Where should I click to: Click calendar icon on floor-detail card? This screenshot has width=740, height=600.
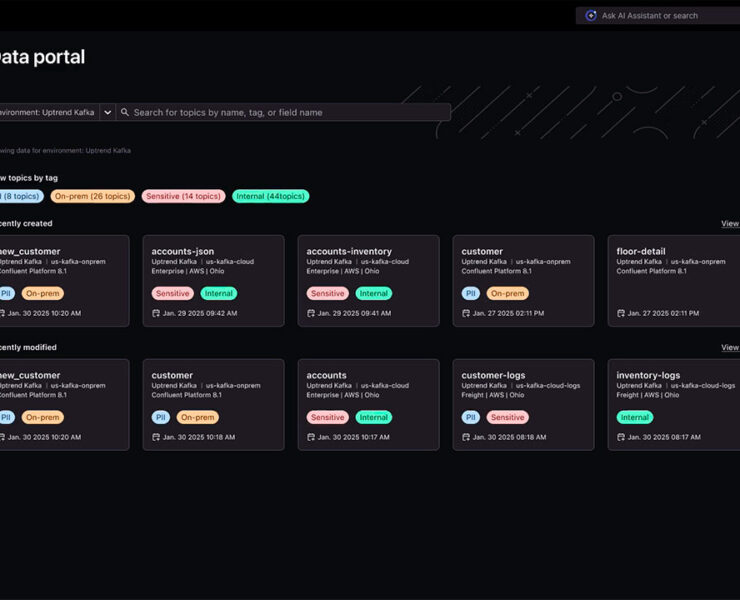(621, 313)
